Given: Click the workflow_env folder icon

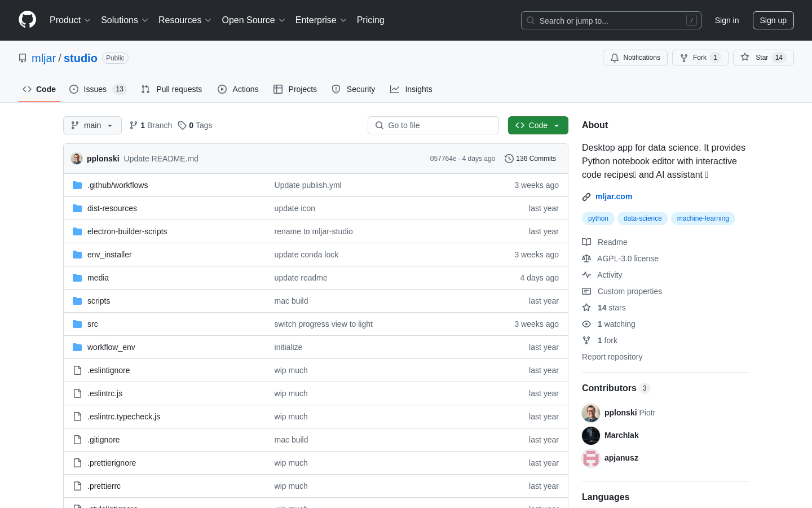Looking at the screenshot, I should point(77,347).
